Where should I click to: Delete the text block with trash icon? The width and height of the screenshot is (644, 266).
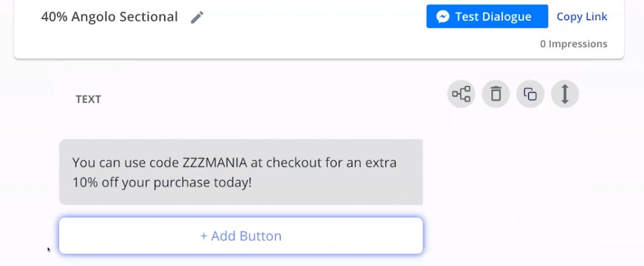coord(496,94)
